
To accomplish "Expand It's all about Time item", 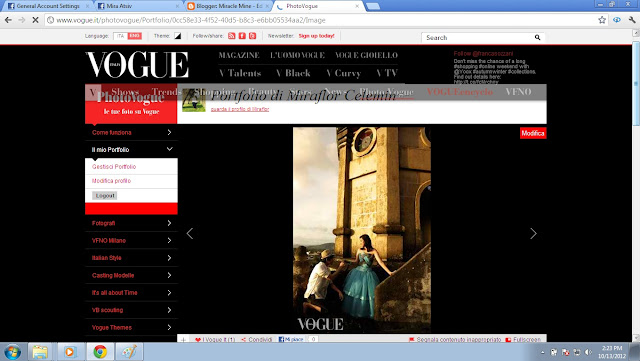I will 131,292.
